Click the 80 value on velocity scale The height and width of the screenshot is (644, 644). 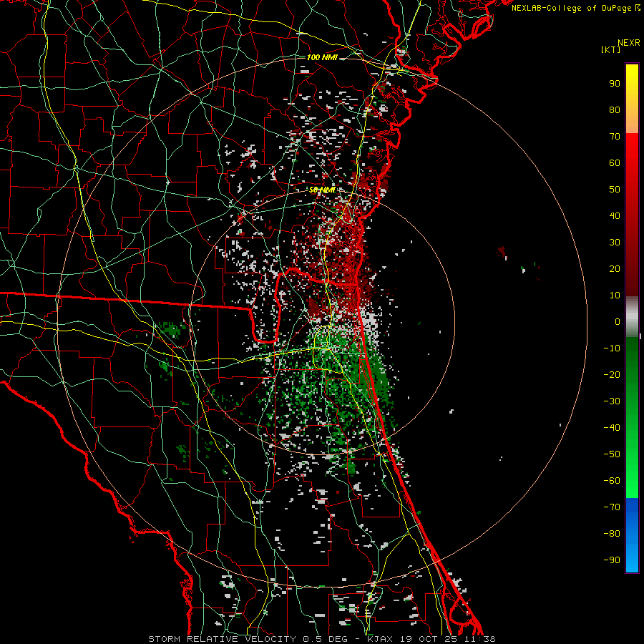[615, 109]
